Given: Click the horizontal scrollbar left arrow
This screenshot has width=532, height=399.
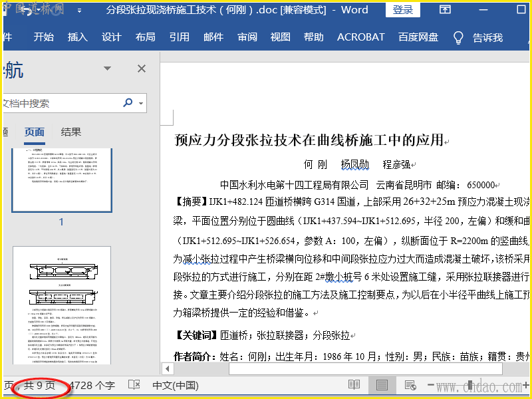Looking at the screenshot, I should (168, 368).
